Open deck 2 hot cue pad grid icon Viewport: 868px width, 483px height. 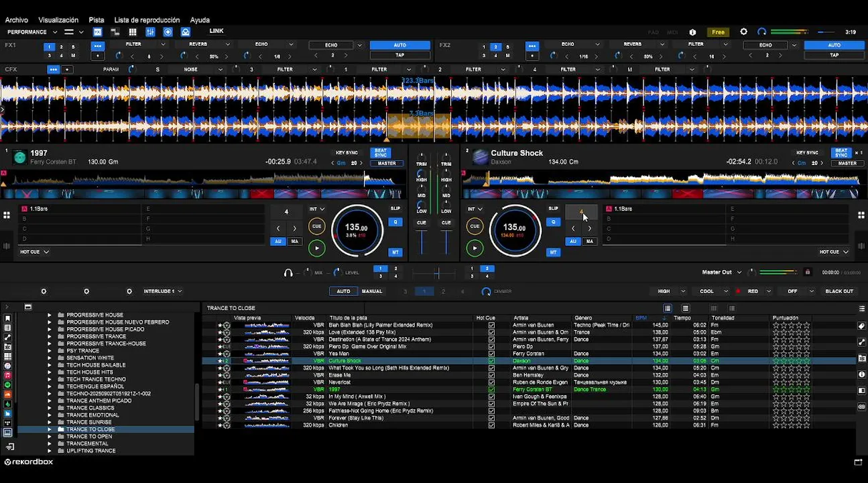pos(861,215)
